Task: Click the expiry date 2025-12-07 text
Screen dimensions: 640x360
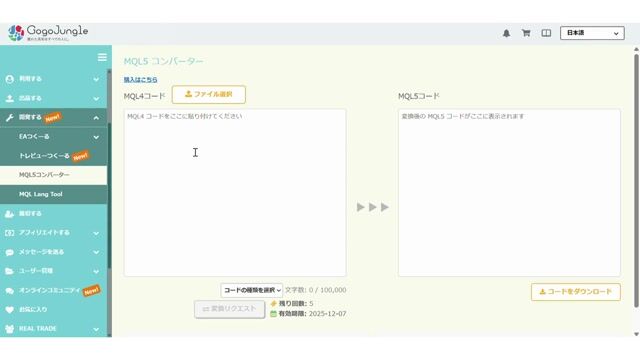Action: point(327,314)
